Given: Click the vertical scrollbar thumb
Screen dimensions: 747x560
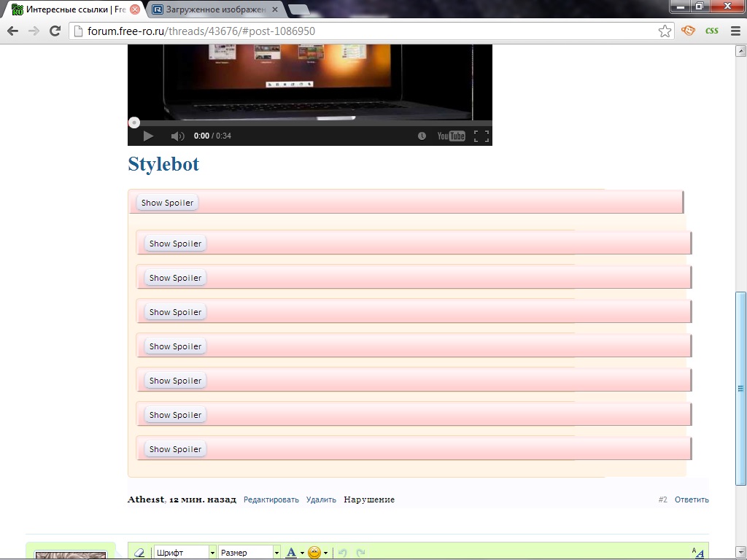Looking at the screenshot, I should tap(741, 389).
